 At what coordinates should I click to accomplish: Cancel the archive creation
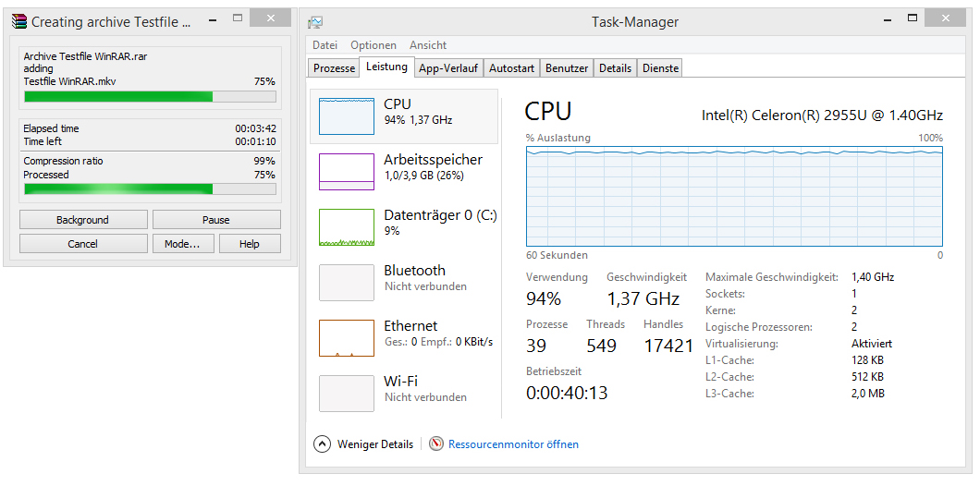(x=83, y=244)
